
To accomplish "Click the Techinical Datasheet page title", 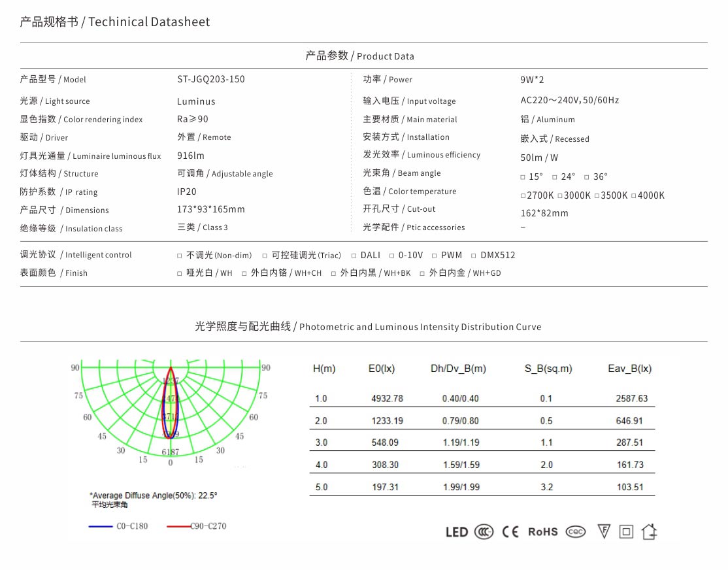I will [115, 22].
